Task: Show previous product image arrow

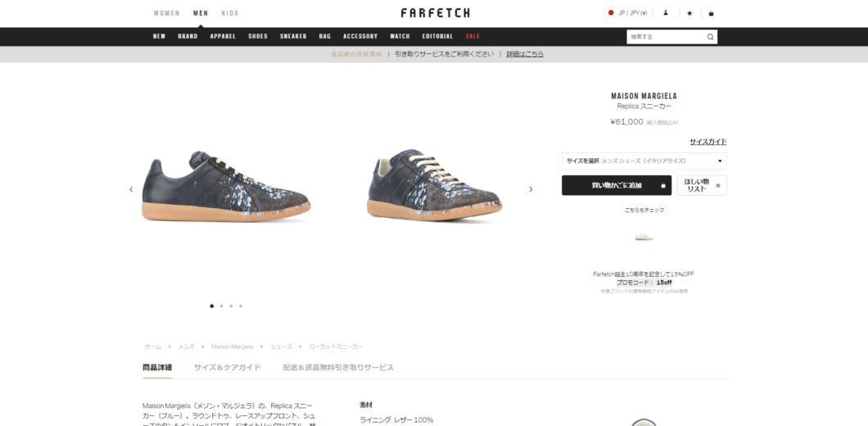Action: coord(131,189)
